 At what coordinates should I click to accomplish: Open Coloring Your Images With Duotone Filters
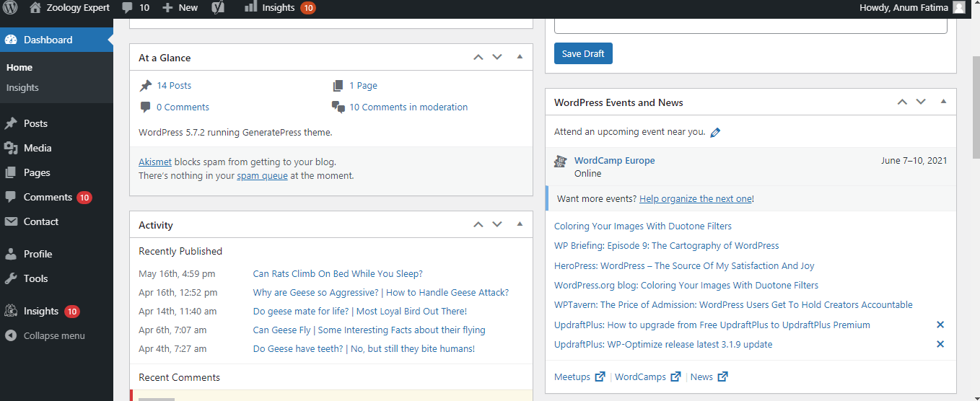(643, 226)
